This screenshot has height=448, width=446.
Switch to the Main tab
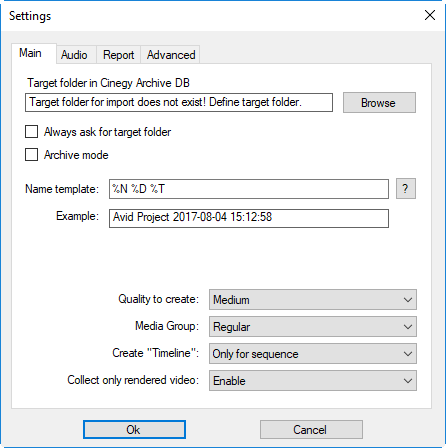click(34, 53)
